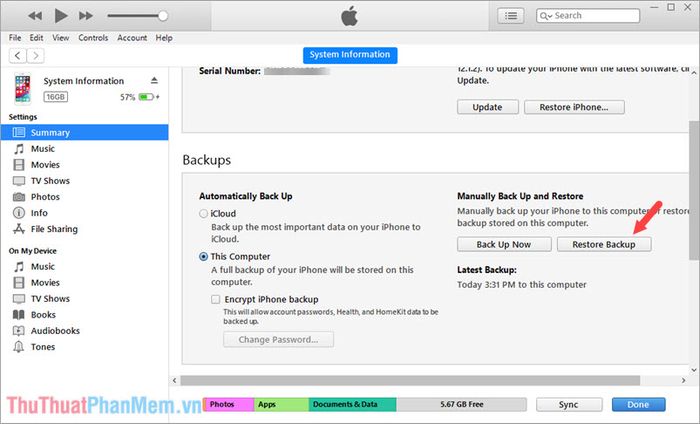Click the Audiobooks icon in sidebar
The image size is (700, 424).
pos(19,331)
